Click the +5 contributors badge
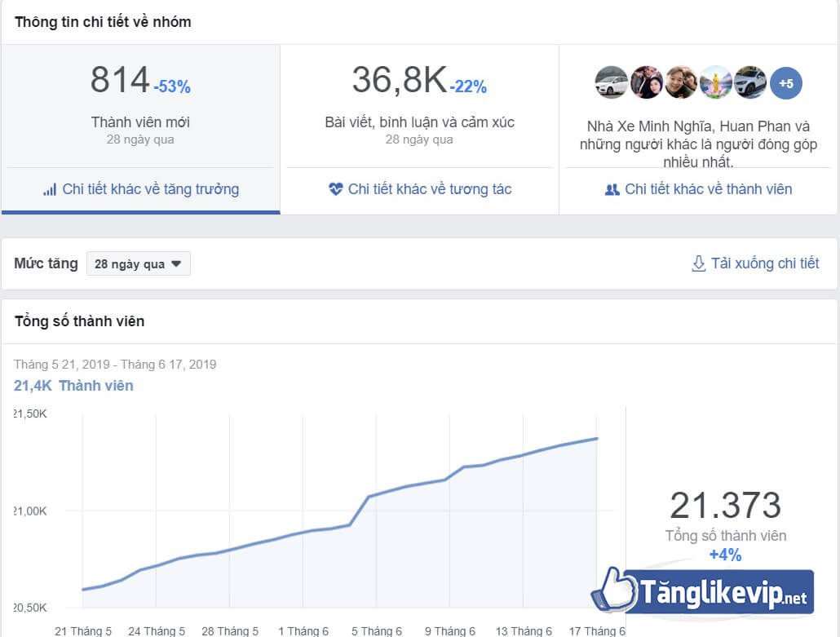The width and height of the screenshot is (840, 637). pyautogui.click(x=785, y=82)
